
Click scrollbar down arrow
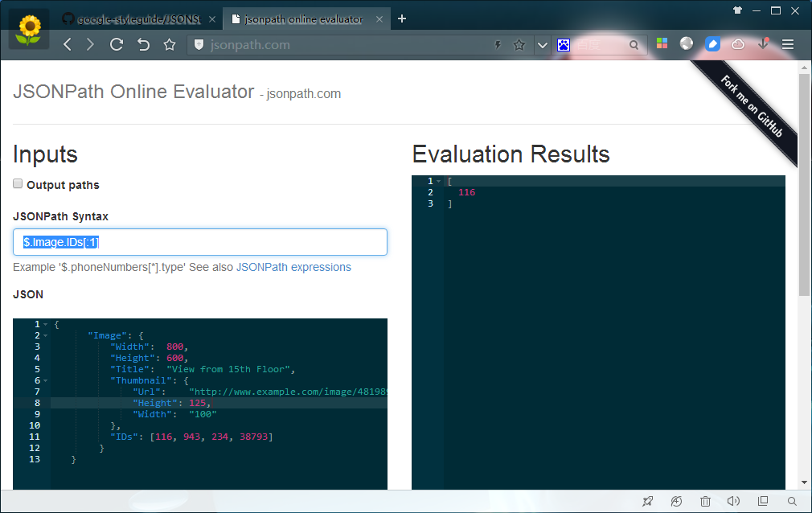click(x=804, y=482)
